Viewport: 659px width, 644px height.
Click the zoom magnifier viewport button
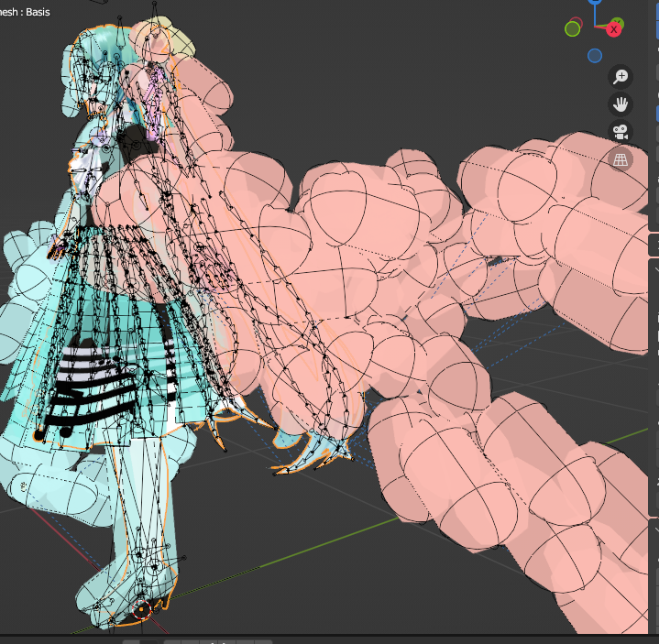pyautogui.click(x=621, y=76)
